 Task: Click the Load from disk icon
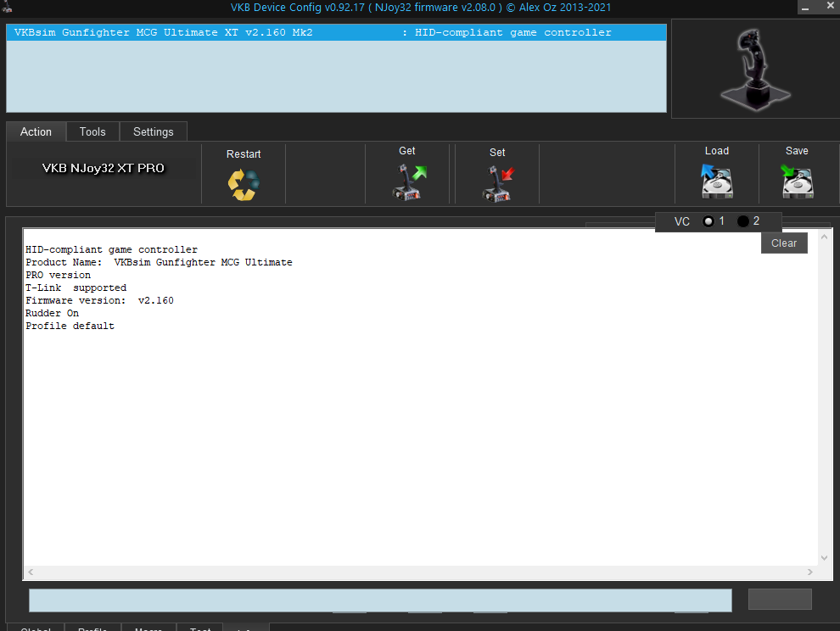717,181
